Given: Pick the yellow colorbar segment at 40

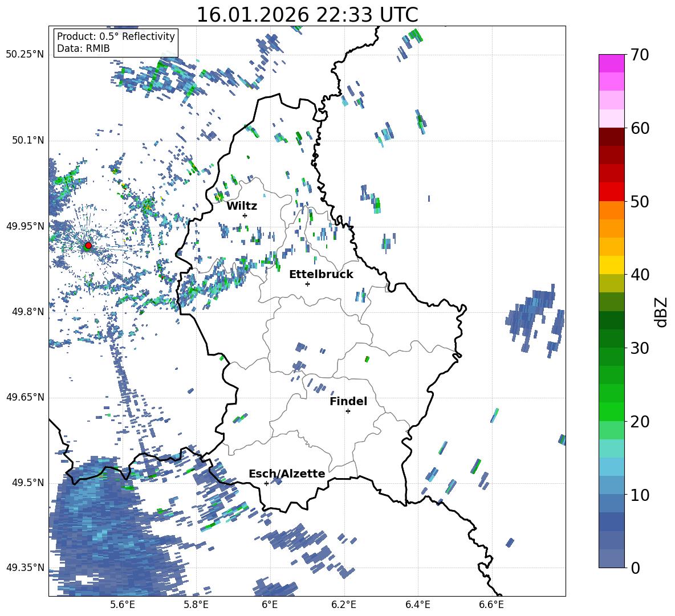Looking at the screenshot, I should pos(611,265).
